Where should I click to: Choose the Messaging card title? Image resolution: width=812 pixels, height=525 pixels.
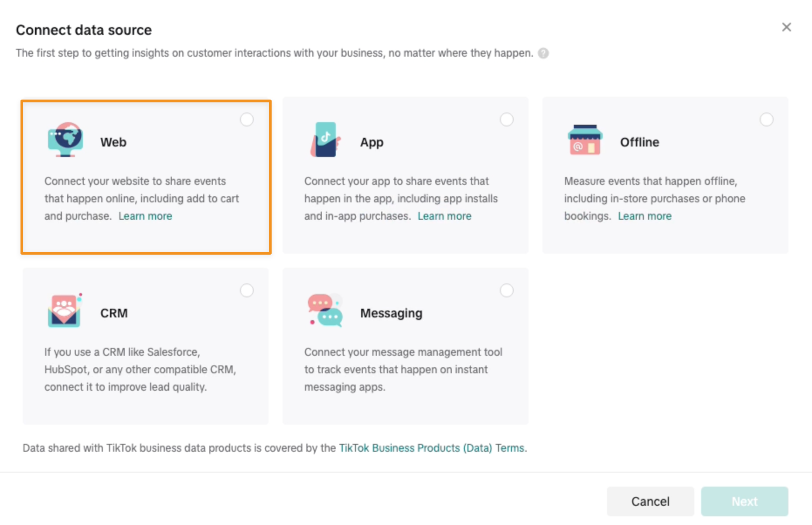coord(391,313)
